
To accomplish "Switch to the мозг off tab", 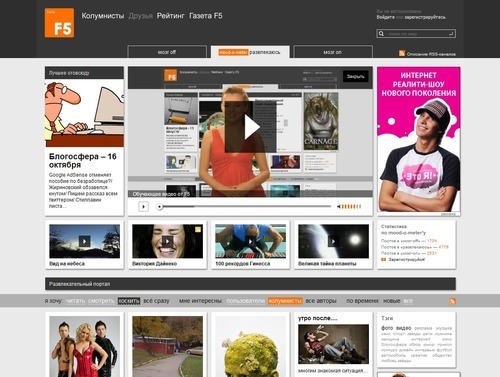I will click(x=167, y=52).
